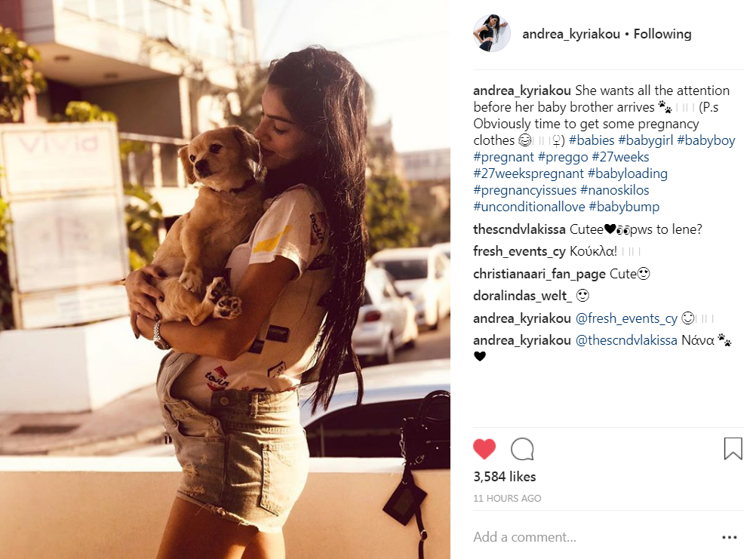The height and width of the screenshot is (559, 756).
Task: Save post with the bookmark icon
Action: click(x=733, y=449)
